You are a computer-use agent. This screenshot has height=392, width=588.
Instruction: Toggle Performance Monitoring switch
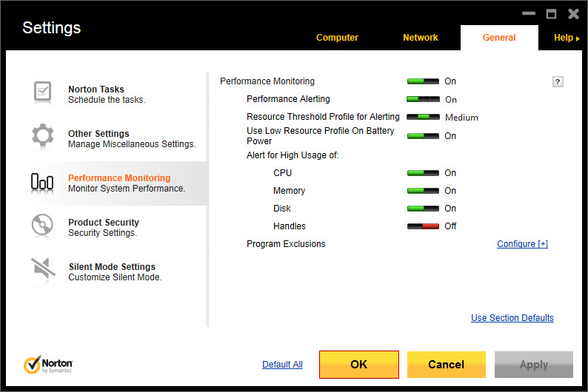click(423, 81)
